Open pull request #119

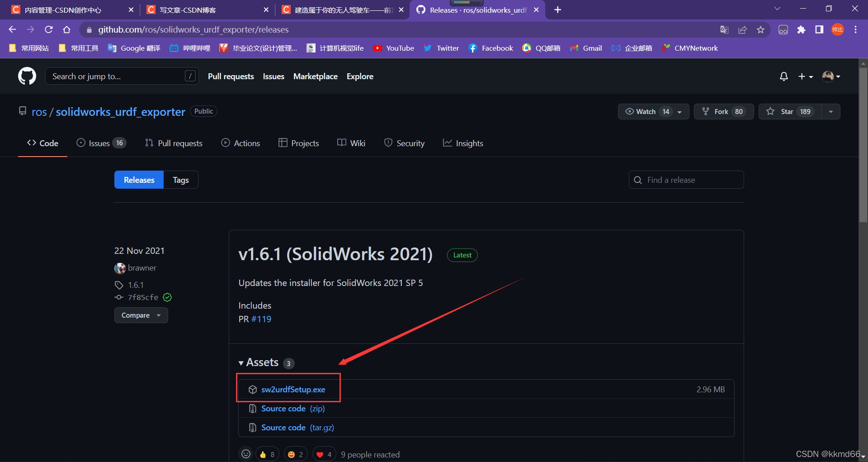coord(261,319)
